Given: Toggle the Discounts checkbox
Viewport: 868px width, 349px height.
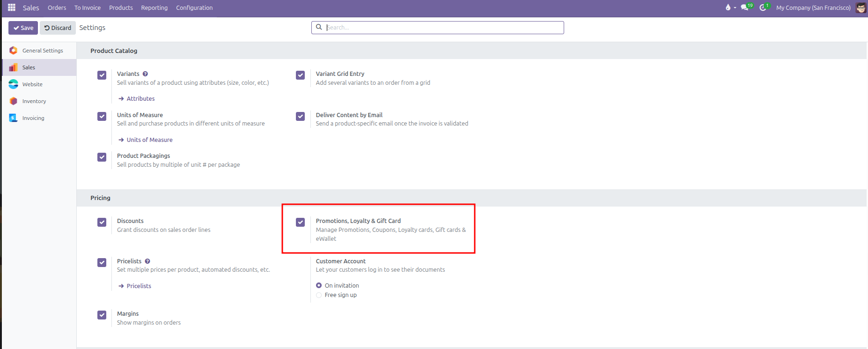Looking at the screenshot, I should (102, 222).
